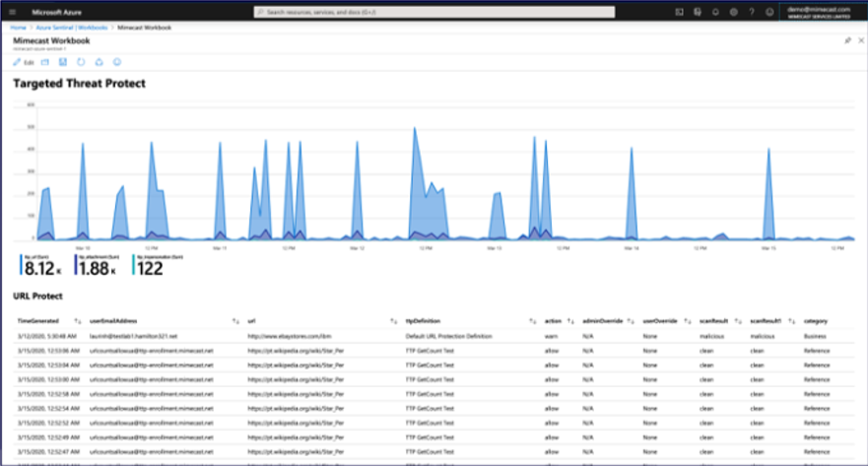This screenshot has height=466, width=868.
Task: Click the Help question mark icon
Action: (753, 12)
